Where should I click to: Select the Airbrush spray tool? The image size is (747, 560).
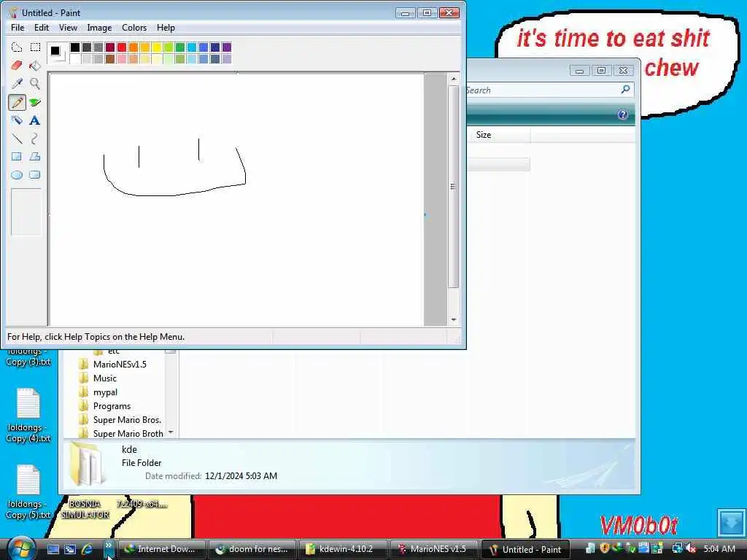(x=17, y=120)
